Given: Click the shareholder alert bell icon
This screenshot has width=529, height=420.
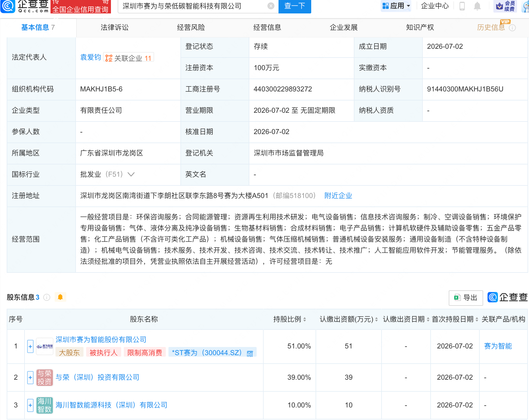Looking at the screenshot, I should coord(60,297).
